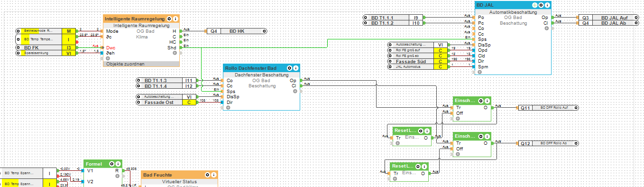Select the Q4 BD HK output connector
Screen dimensions: 644x187
point(236,31)
